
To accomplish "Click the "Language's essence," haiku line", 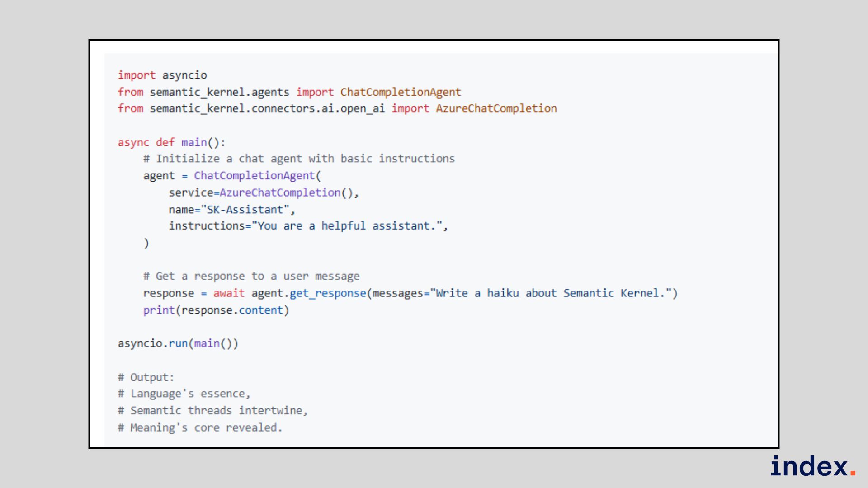I will click(184, 394).
